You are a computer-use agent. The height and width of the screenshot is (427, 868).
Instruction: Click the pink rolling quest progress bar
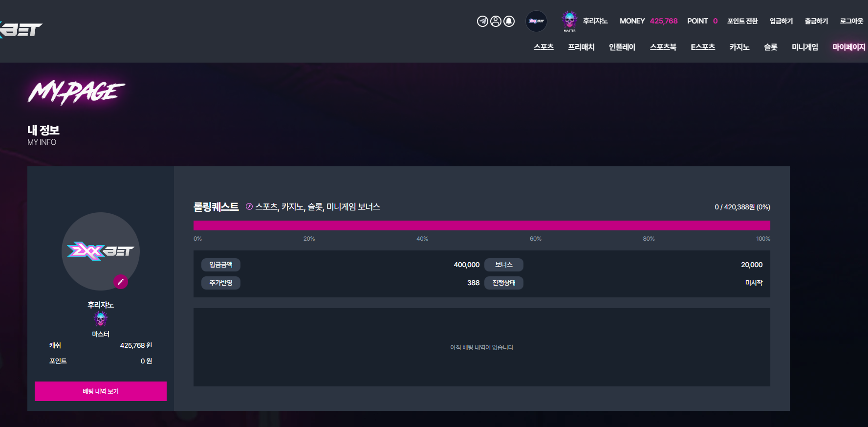click(x=482, y=225)
